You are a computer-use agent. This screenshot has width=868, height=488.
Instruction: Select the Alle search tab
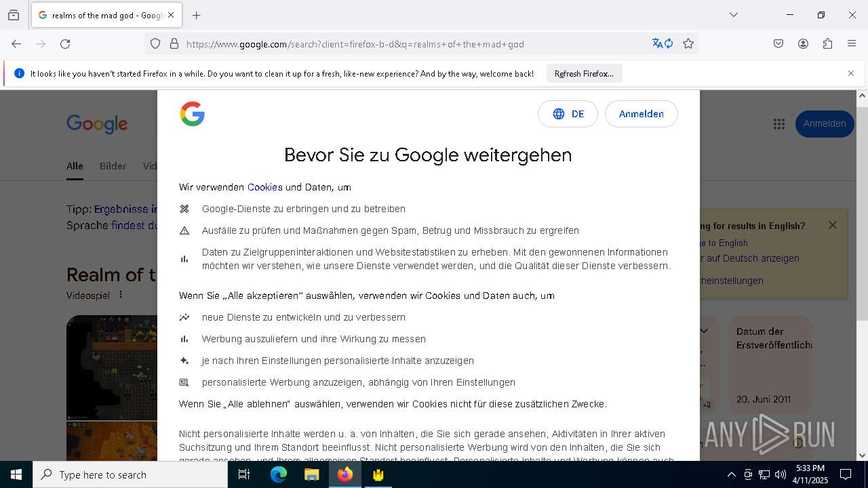pyautogui.click(x=75, y=166)
